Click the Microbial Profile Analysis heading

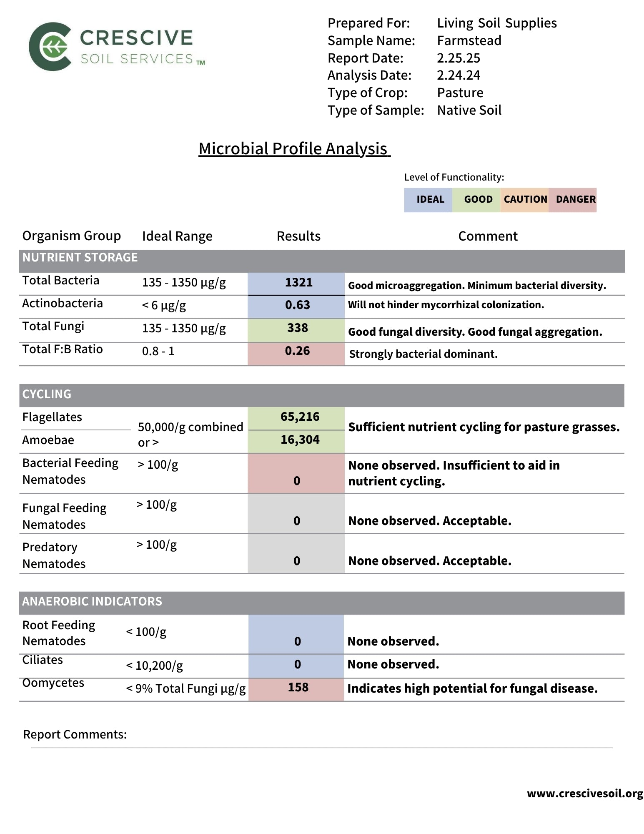[x=294, y=149]
